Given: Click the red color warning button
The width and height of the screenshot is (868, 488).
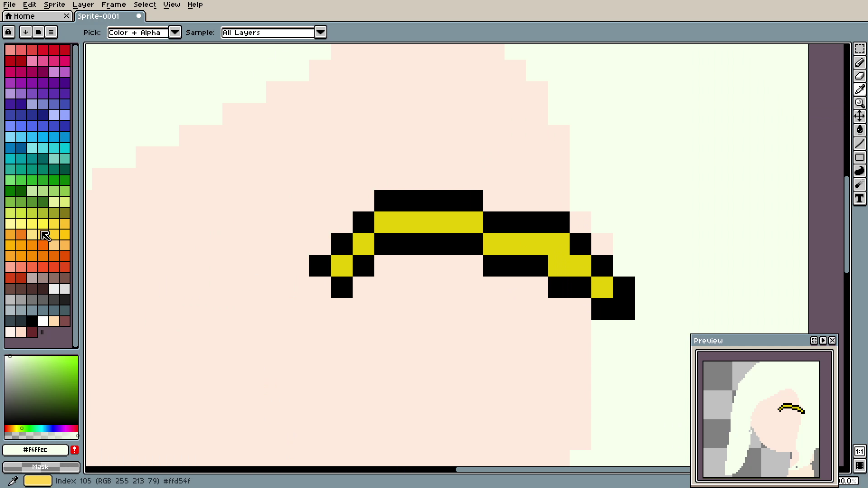Looking at the screenshot, I should coord(75,450).
